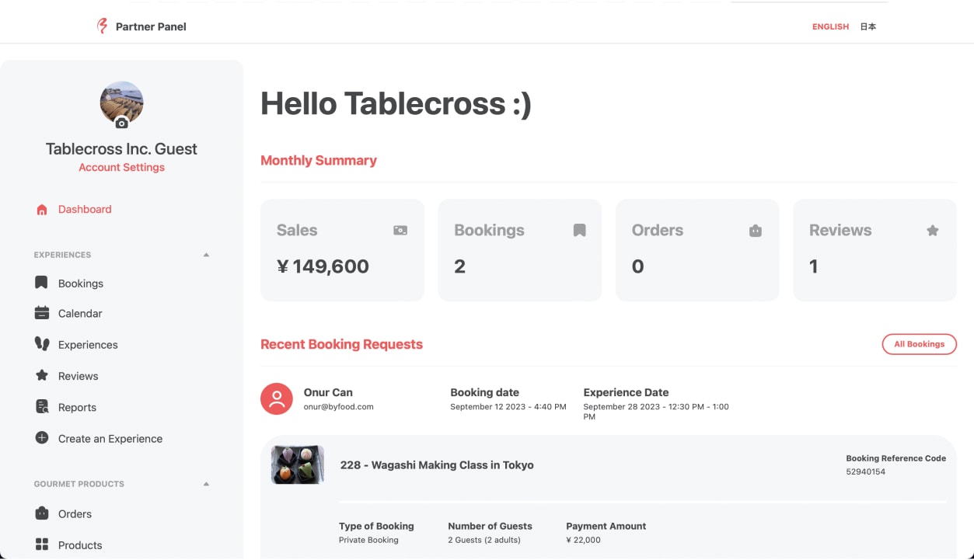Open Bookings from the sidebar menu
Viewport: 974px width, 560px height.
click(80, 283)
